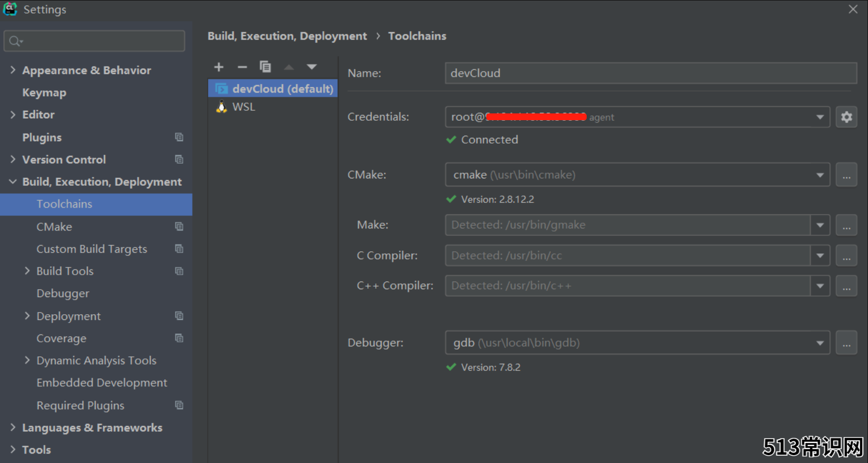This screenshot has width=868, height=463.
Task: Browse for CMake executable path
Action: 847,175
